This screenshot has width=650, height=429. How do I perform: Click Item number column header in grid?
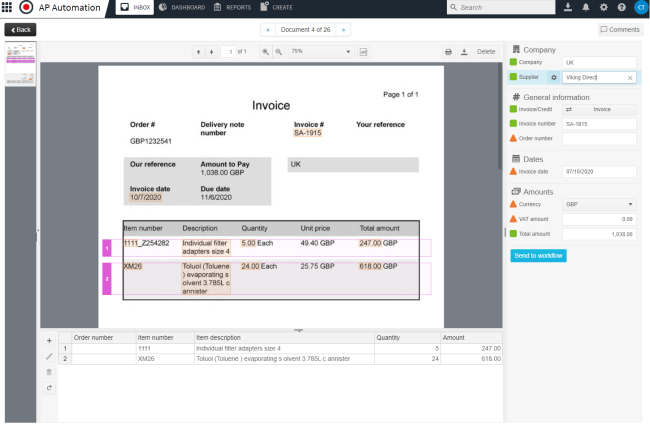coord(165,338)
